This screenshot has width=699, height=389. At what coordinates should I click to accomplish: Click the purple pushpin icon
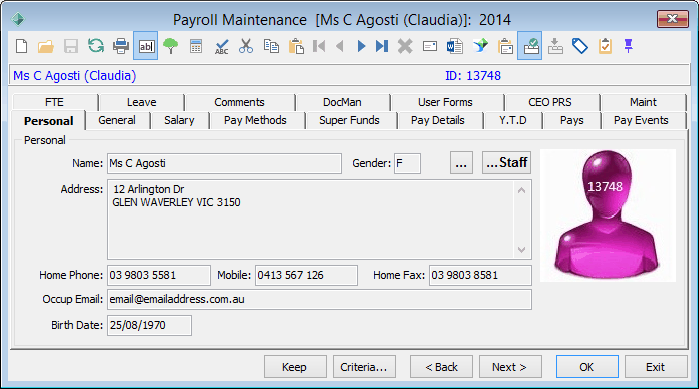pyautogui.click(x=629, y=46)
